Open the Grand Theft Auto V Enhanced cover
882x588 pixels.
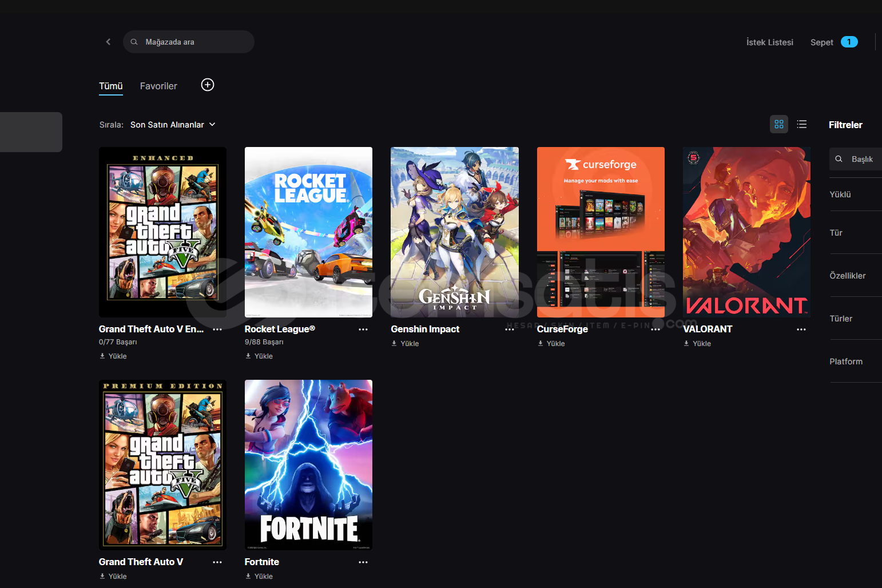(162, 232)
